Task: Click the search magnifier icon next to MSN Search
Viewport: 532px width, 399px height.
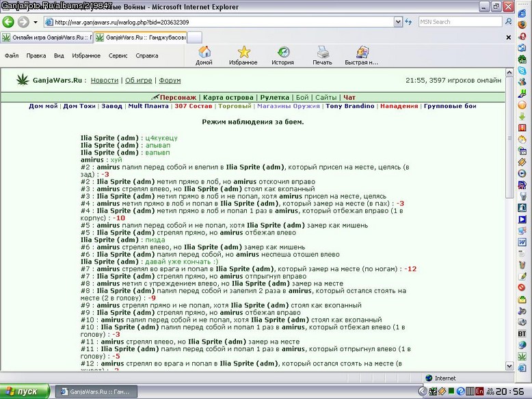Action: coord(508,22)
